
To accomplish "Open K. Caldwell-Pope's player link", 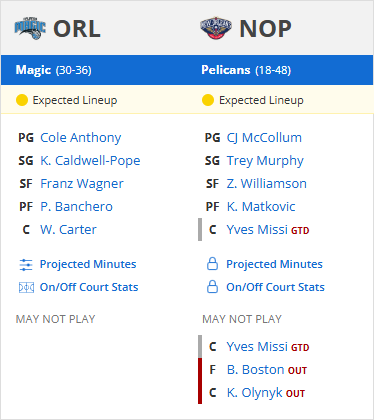I will [x=90, y=161].
